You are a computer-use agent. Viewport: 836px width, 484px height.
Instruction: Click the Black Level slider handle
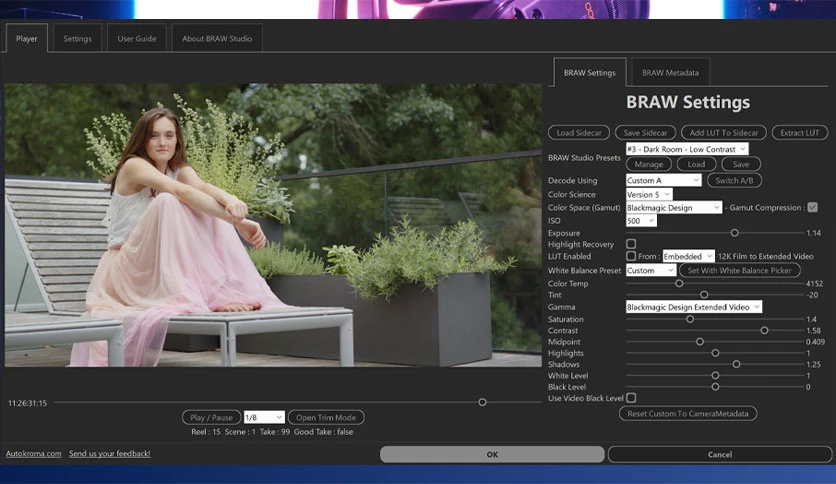pyautogui.click(x=716, y=387)
